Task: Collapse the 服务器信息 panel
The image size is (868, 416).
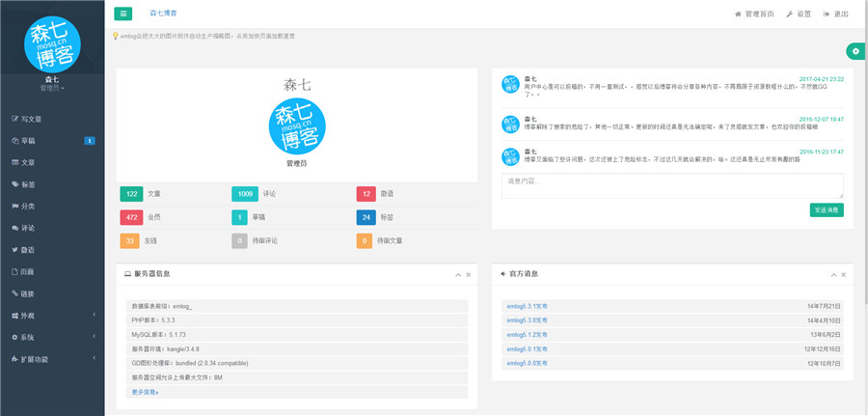Action: (458, 275)
